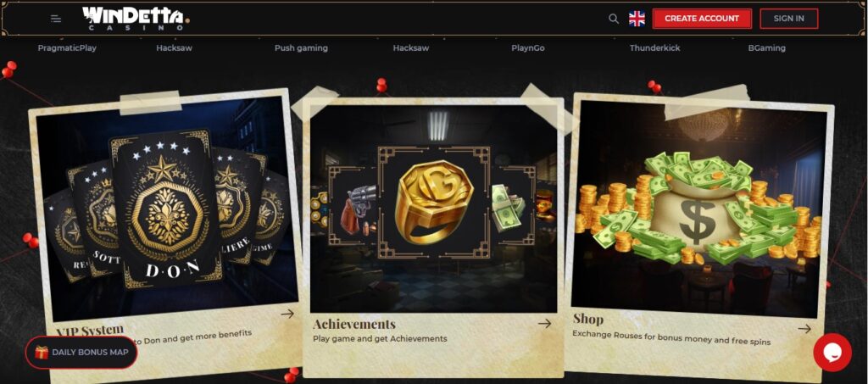The height and width of the screenshot is (384, 868).
Task: Select the BGaming provider
Action: click(766, 48)
